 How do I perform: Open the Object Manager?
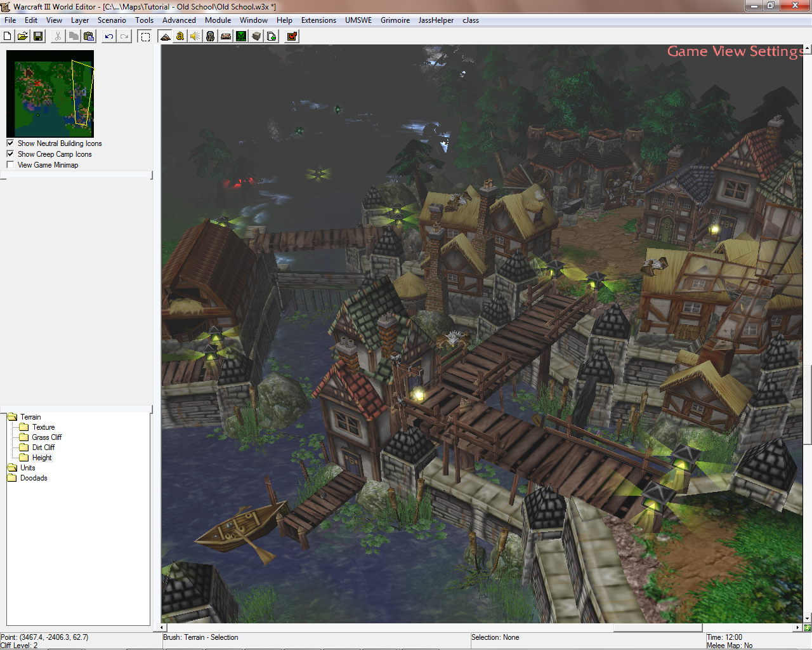[256, 36]
